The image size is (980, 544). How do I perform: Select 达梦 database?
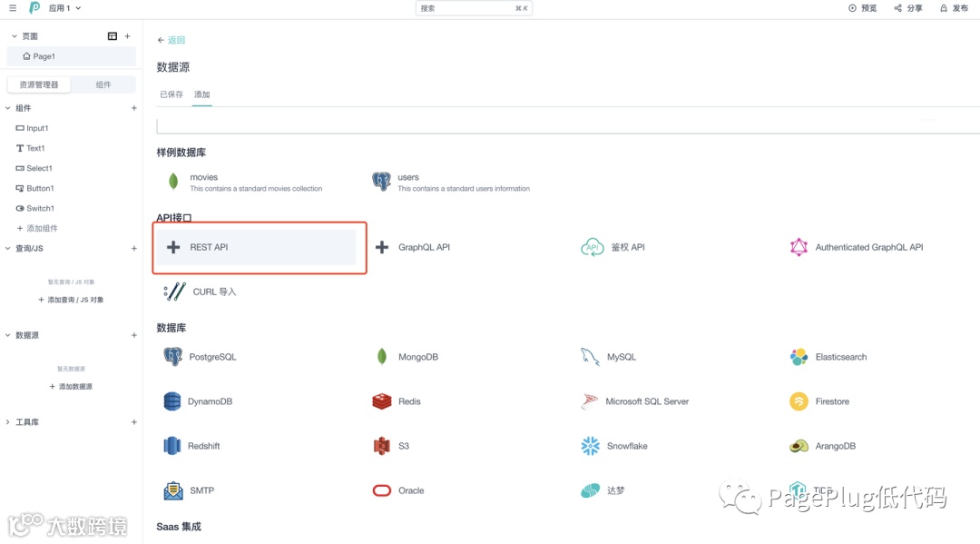603,490
